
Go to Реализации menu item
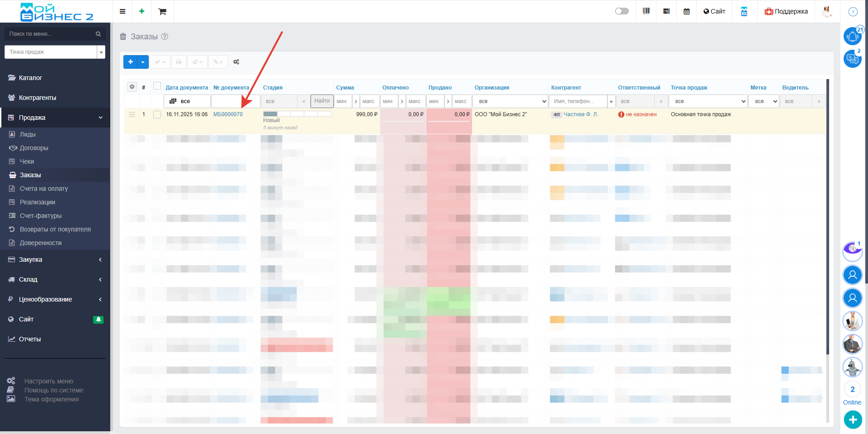click(x=38, y=202)
